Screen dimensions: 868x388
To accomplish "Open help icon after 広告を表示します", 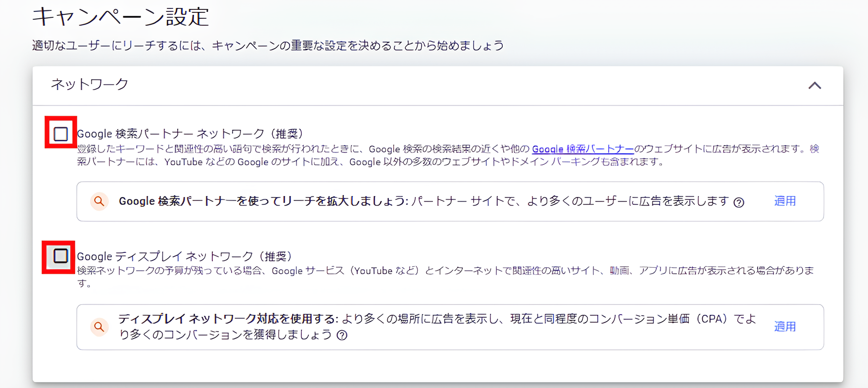I will click(x=739, y=202).
